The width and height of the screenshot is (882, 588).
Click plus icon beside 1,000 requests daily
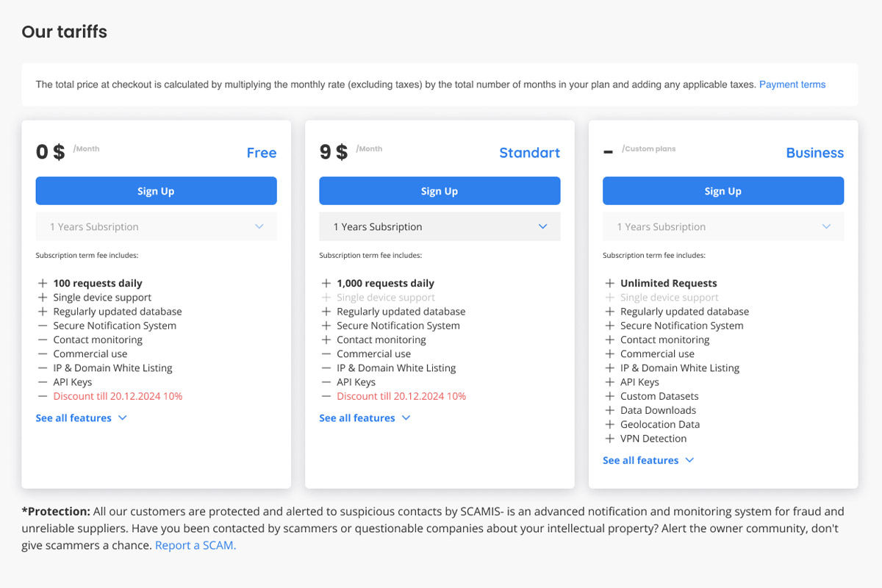[326, 283]
